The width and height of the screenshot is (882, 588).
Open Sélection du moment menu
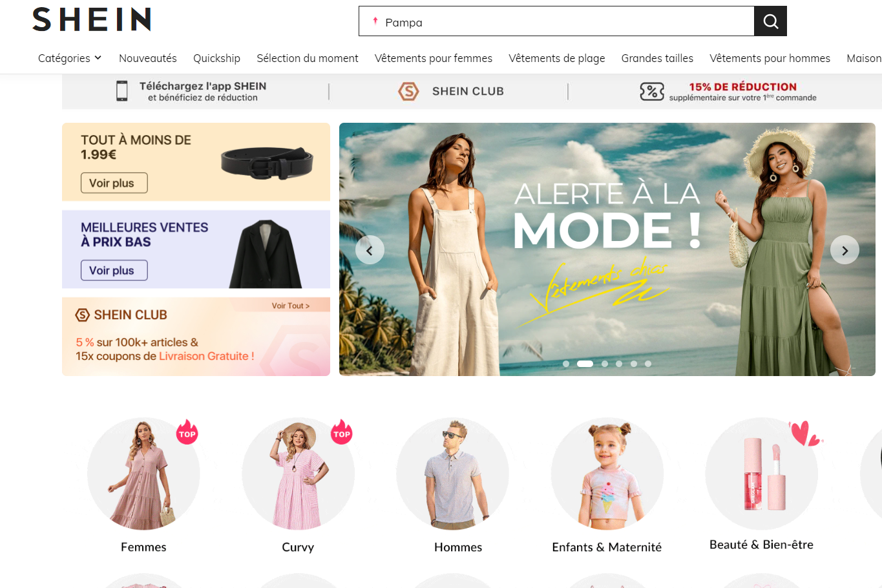pos(308,58)
